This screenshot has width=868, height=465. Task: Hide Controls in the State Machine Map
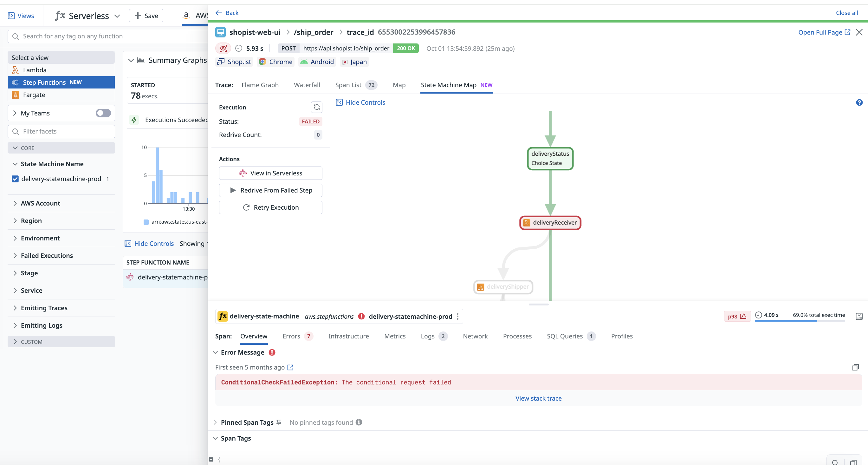pos(360,102)
